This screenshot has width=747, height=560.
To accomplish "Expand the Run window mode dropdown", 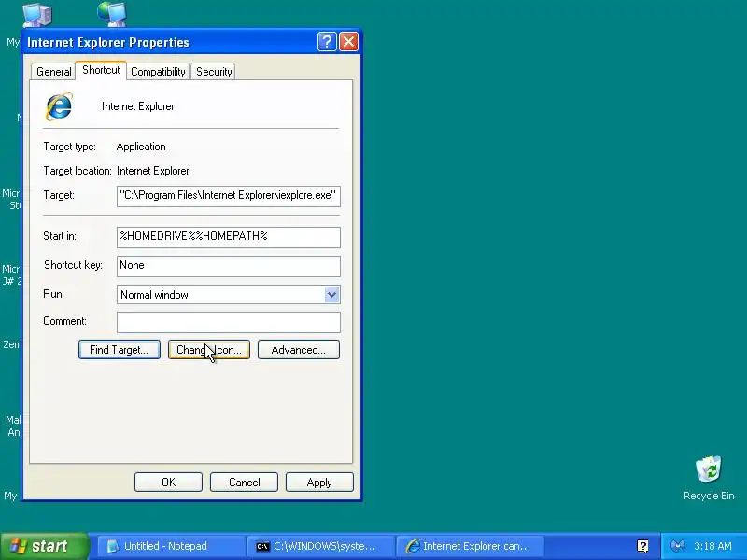I will point(331,294).
